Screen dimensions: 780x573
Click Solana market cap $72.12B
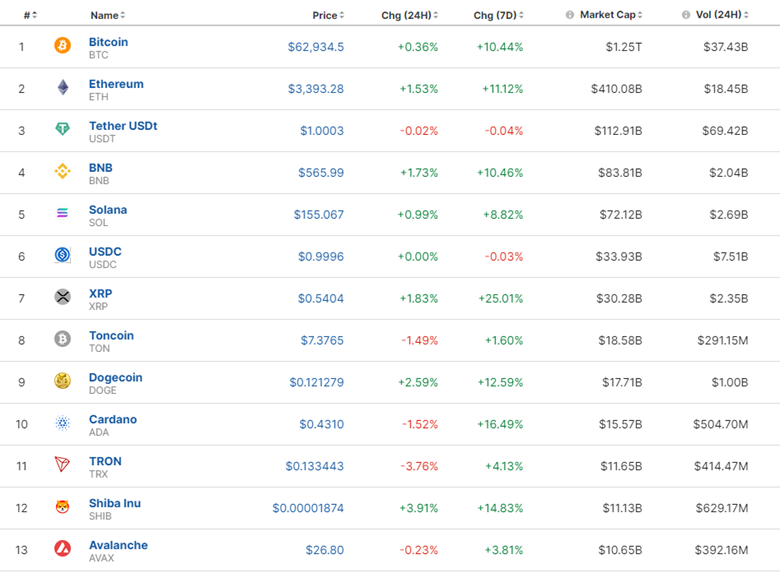point(621,215)
